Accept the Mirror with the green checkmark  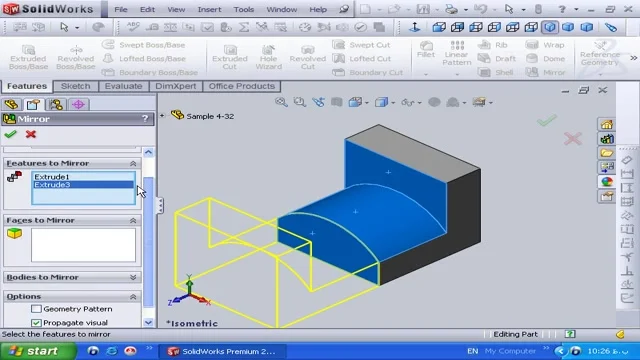click(10, 134)
